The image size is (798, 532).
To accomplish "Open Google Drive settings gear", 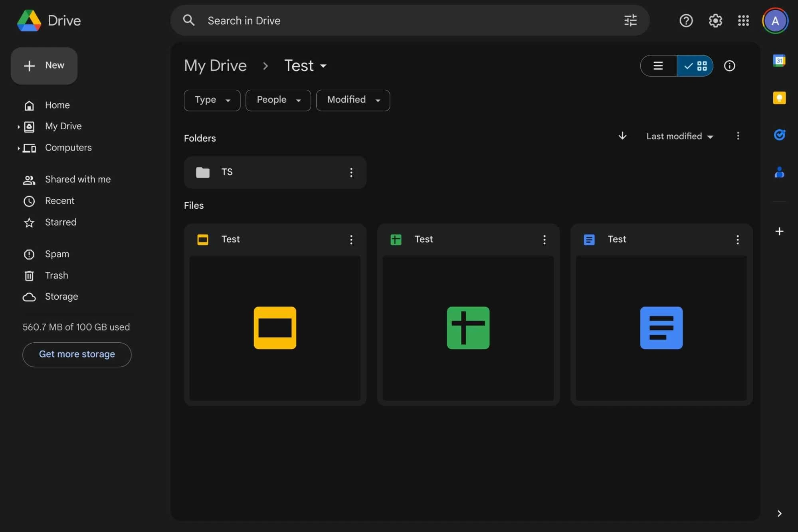I will pyautogui.click(x=715, y=20).
